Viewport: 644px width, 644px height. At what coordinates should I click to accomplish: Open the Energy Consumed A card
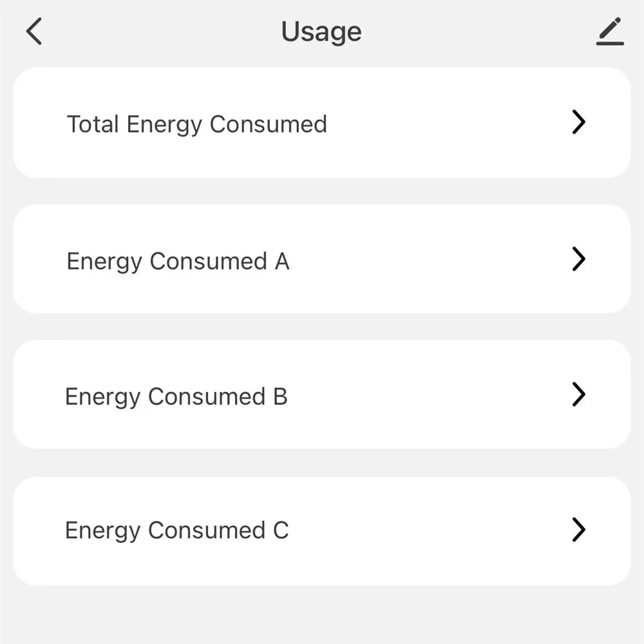[322, 260]
